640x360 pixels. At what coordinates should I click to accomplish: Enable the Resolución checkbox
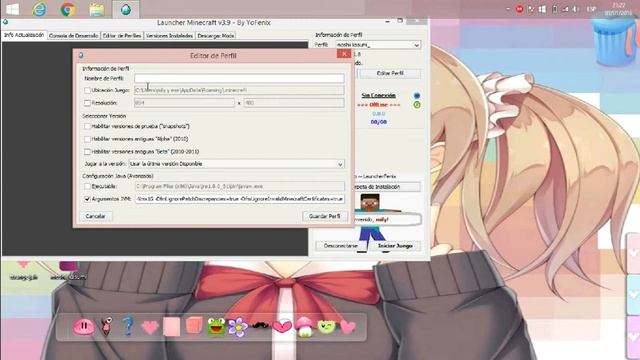point(87,103)
